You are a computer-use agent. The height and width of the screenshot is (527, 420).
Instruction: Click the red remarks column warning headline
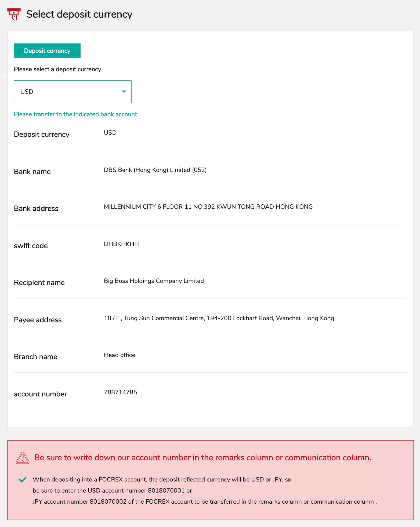point(202,457)
